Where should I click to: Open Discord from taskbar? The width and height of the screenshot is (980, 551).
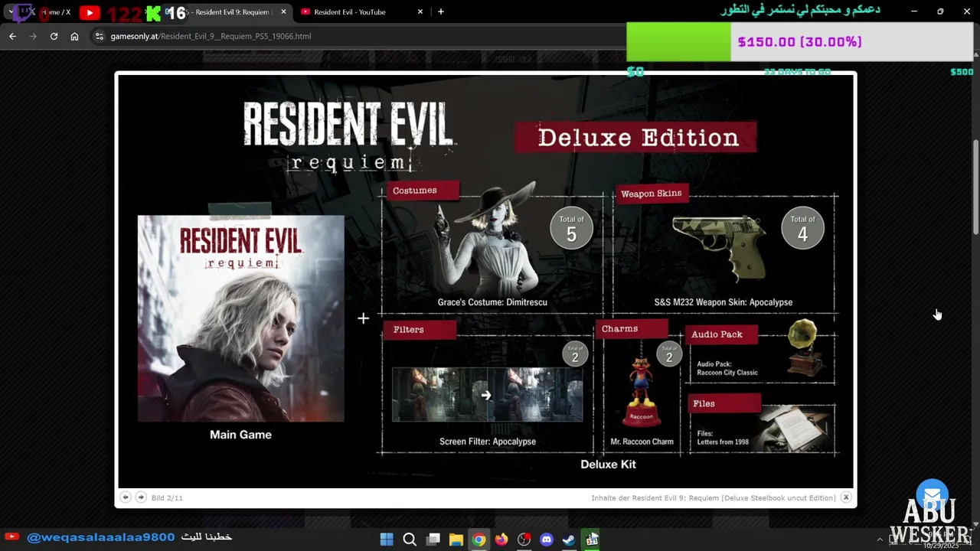547,540
